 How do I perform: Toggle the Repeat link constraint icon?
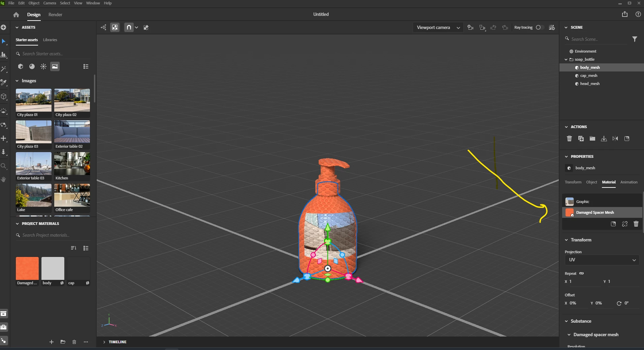(581, 273)
